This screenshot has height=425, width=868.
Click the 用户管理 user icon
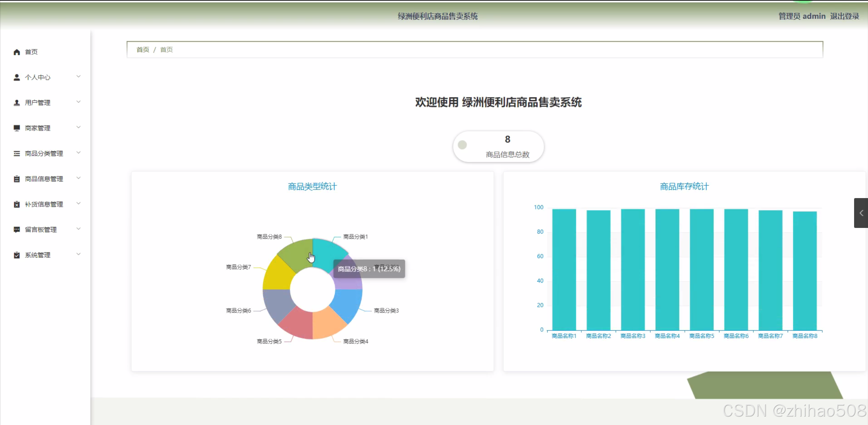(x=17, y=103)
